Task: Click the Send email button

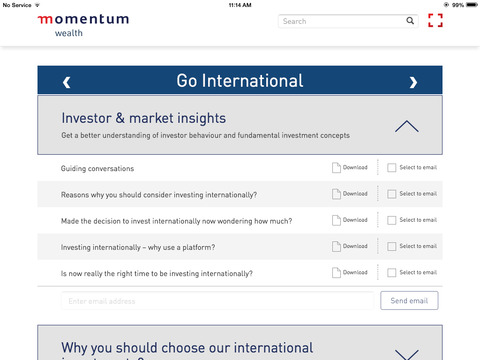Action: [x=409, y=301]
